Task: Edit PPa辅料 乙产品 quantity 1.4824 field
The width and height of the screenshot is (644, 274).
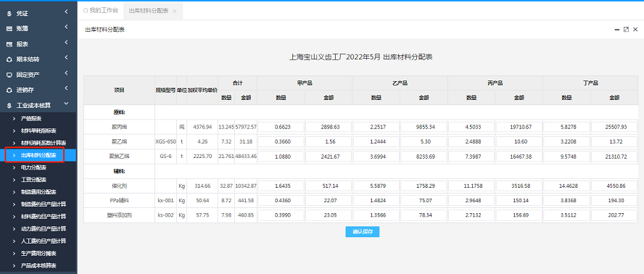Action: [x=376, y=201]
